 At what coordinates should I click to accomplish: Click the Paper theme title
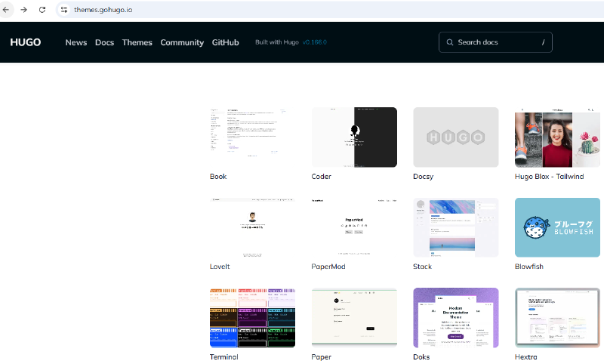click(322, 357)
